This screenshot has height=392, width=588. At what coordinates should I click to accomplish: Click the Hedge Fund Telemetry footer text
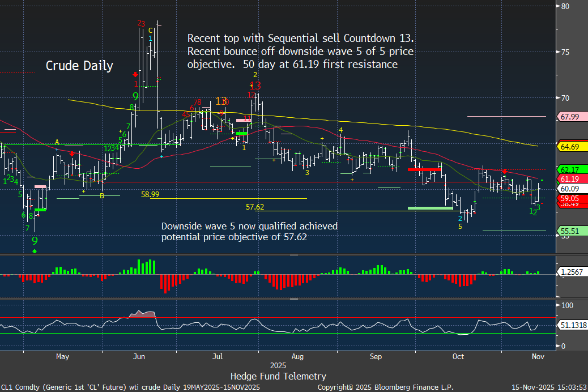point(278,376)
